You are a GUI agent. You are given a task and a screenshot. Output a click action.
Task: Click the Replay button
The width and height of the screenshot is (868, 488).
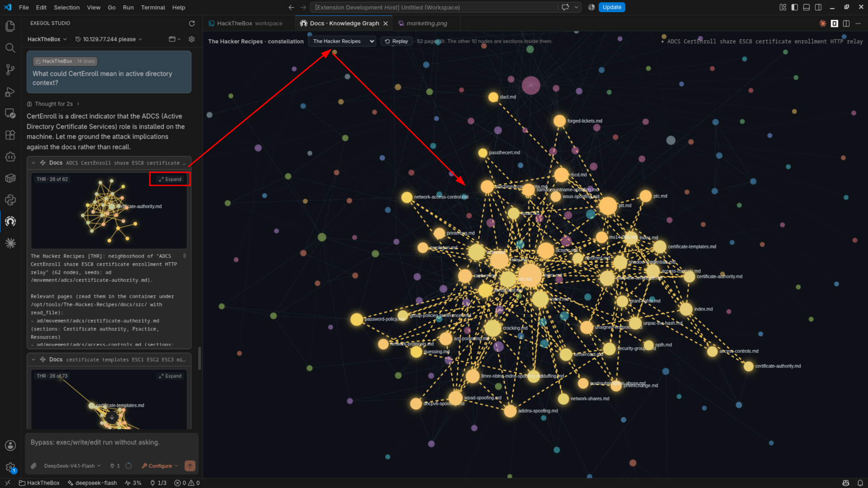(x=396, y=41)
